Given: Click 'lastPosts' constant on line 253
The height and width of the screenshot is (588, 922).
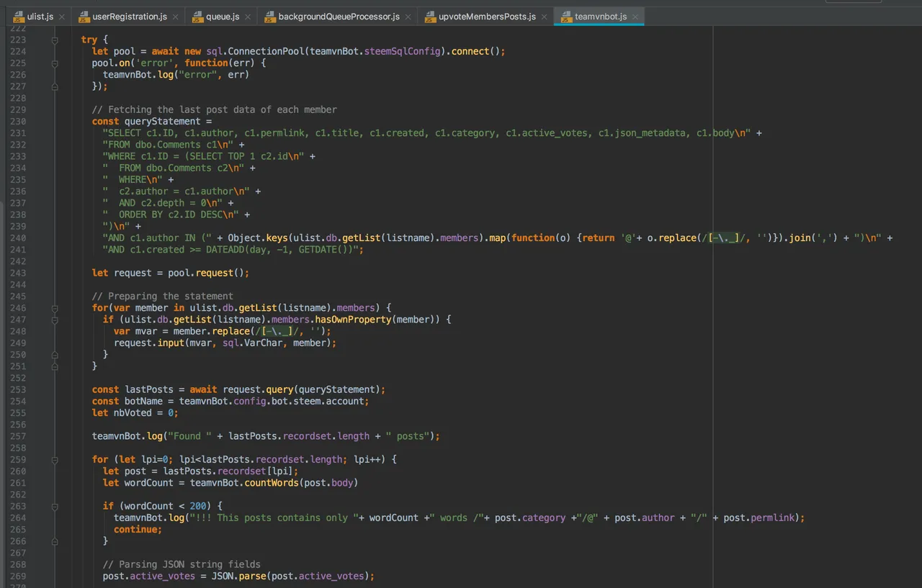Looking at the screenshot, I should coord(149,389).
